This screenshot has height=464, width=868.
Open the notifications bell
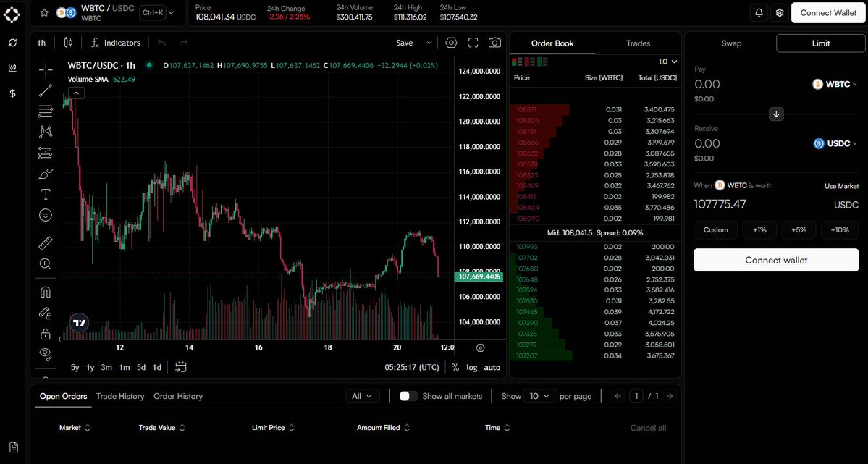[759, 13]
